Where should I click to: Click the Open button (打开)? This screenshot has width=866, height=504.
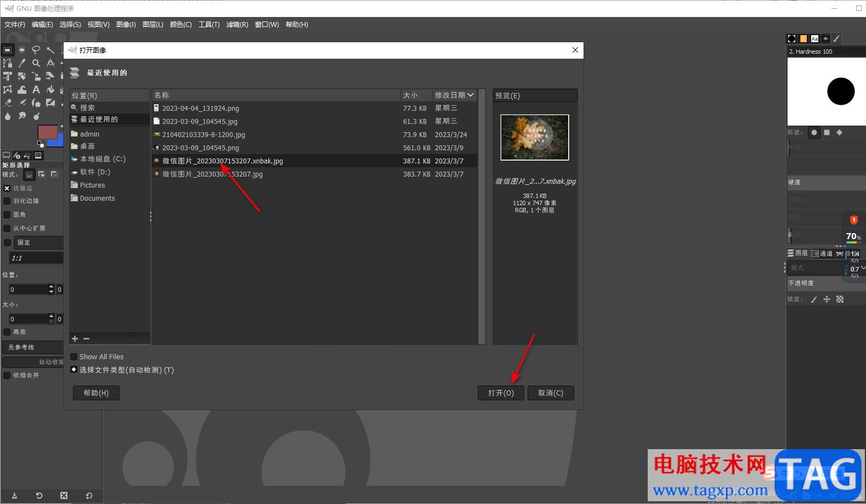(x=501, y=393)
